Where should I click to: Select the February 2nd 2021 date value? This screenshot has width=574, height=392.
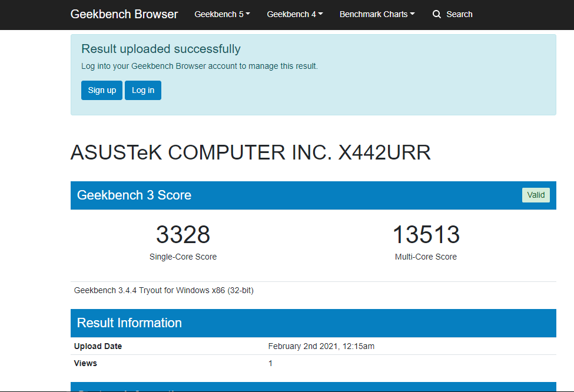(321, 346)
